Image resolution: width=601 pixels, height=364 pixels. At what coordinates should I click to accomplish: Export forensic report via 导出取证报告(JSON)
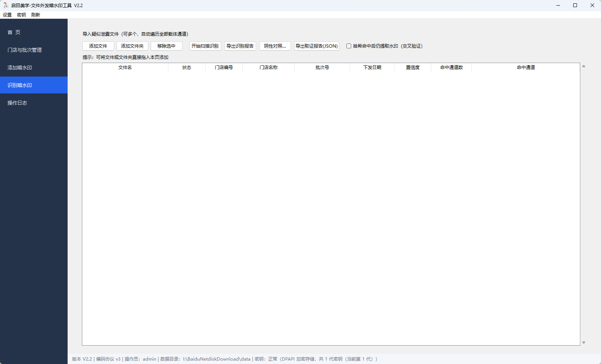pyautogui.click(x=317, y=46)
